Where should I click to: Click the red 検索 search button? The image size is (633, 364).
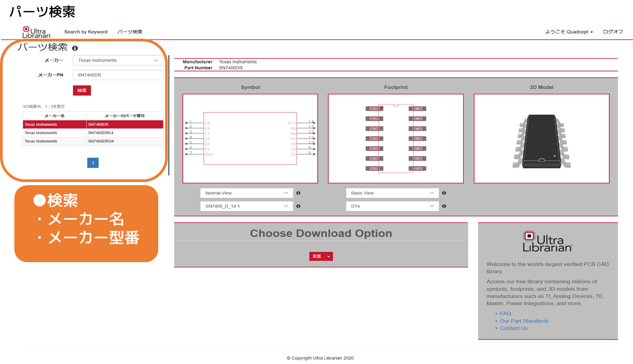(82, 90)
